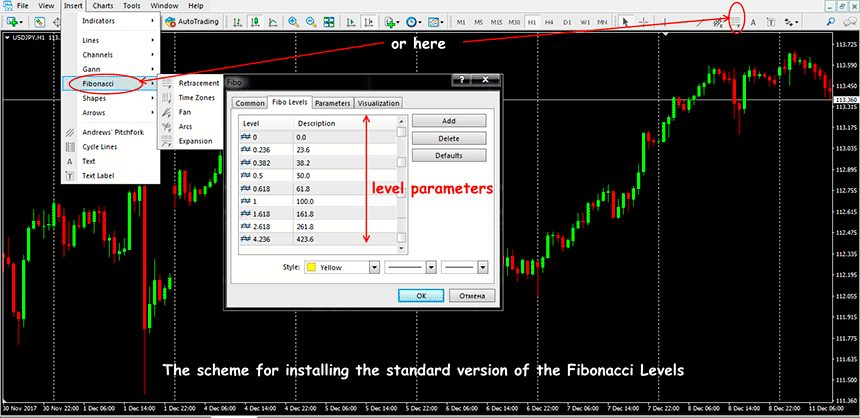Set timeframe to M5

478,22
